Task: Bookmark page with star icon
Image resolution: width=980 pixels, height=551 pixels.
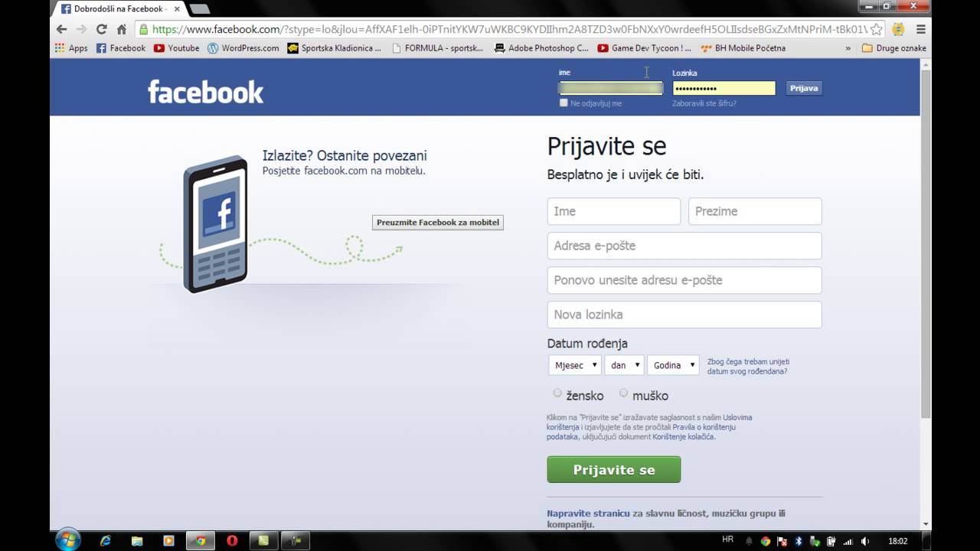Action: pyautogui.click(x=877, y=29)
